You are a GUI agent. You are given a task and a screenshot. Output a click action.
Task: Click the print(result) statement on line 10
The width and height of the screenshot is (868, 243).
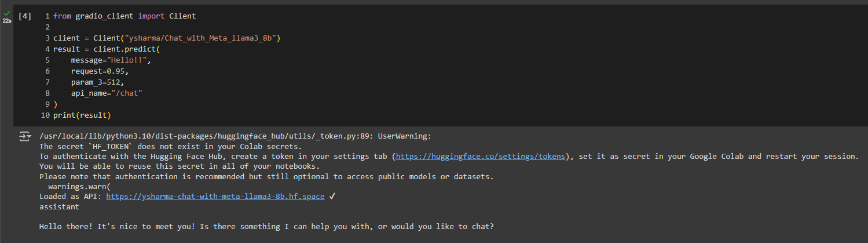click(x=82, y=115)
